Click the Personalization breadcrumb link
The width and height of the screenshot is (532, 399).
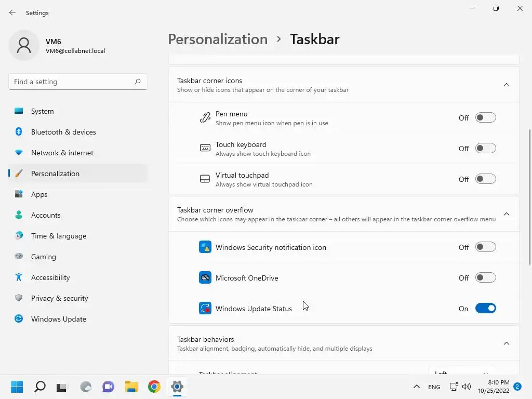tap(218, 39)
